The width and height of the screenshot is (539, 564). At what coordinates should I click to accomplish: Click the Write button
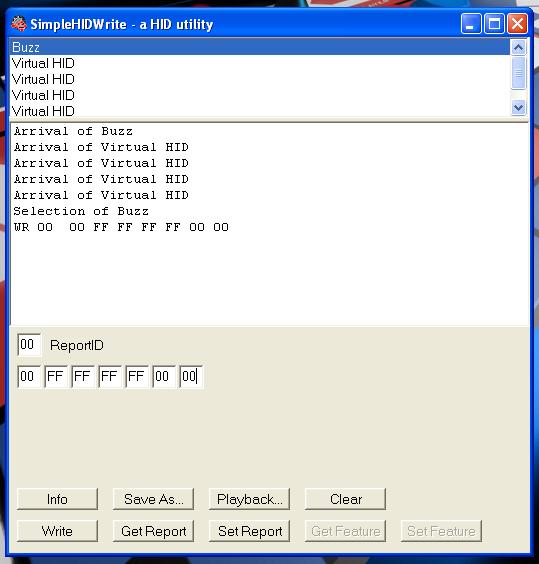[57, 531]
